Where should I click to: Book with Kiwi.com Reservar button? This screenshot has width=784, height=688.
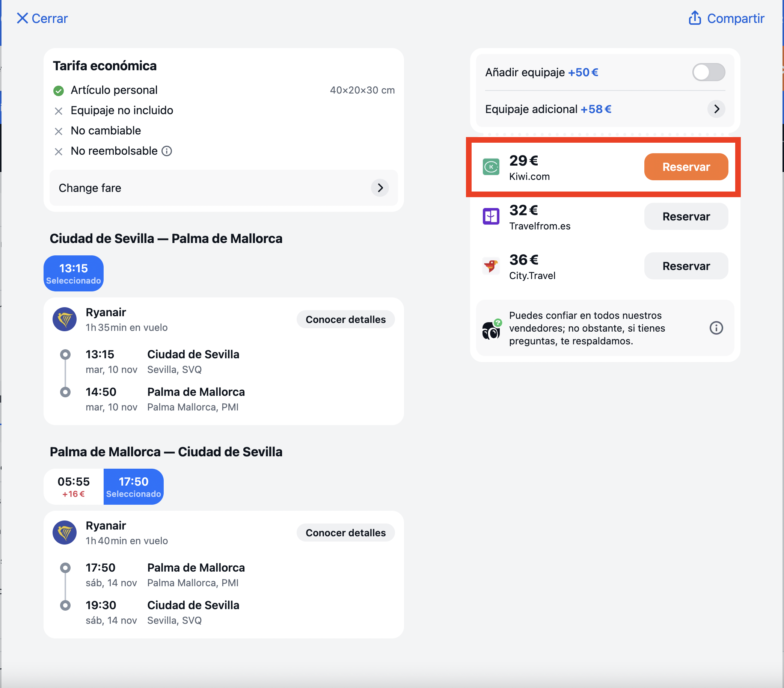tap(686, 167)
